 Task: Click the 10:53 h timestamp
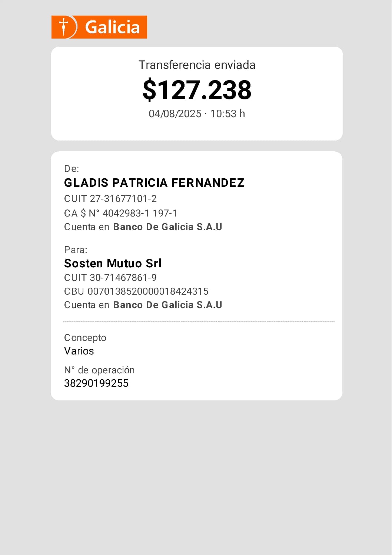pyautogui.click(x=227, y=113)
